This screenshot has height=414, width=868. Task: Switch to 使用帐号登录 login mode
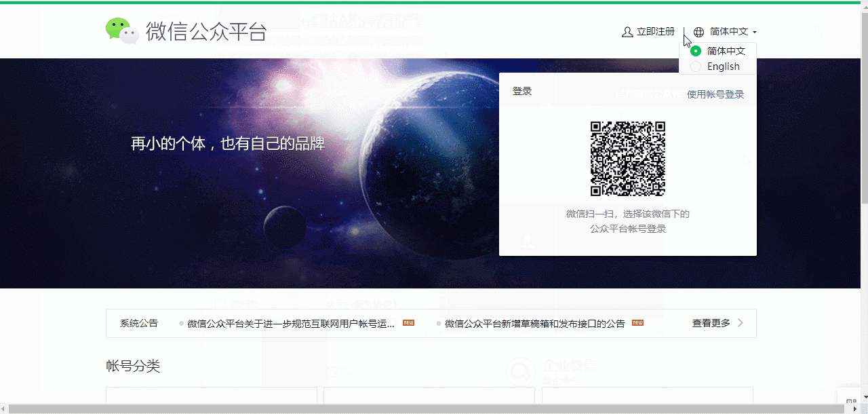[x=714, y=94]
